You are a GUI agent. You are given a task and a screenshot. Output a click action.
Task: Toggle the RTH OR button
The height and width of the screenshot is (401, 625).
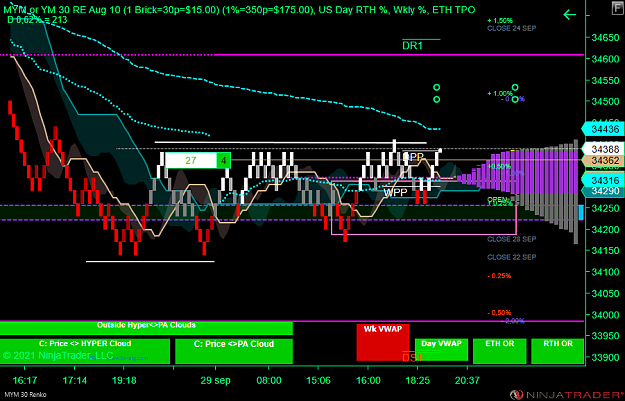coord(558,351)
